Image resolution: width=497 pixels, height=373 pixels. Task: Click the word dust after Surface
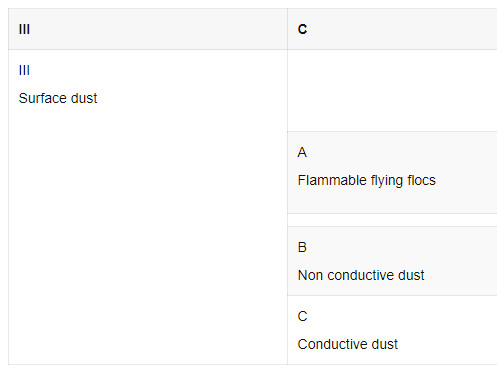click(x=84, y=98)
